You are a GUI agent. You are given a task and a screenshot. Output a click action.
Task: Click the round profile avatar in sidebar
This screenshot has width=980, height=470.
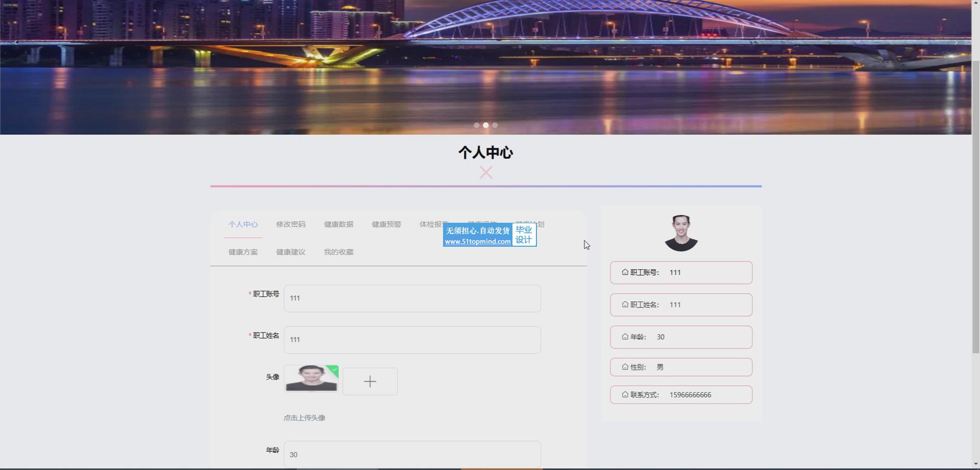681,233
